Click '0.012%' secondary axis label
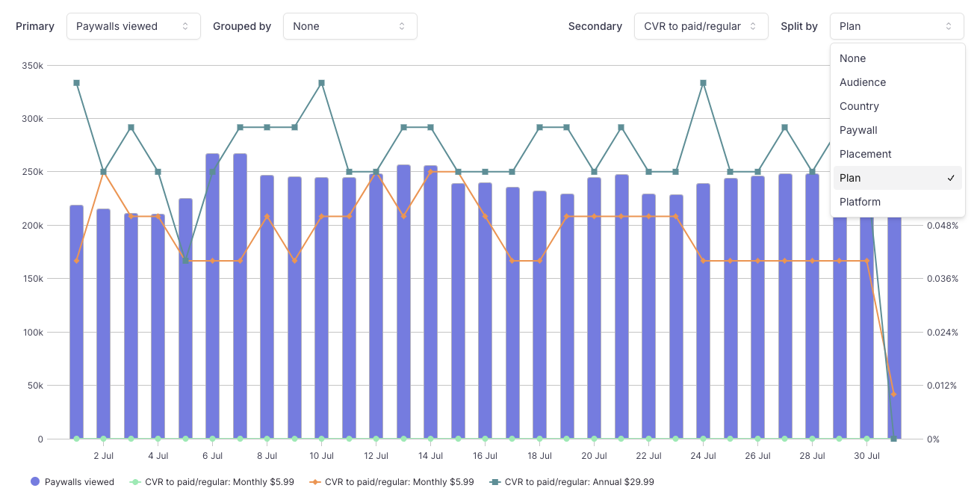Screen dimensions: 980x500 pos(943,386)
